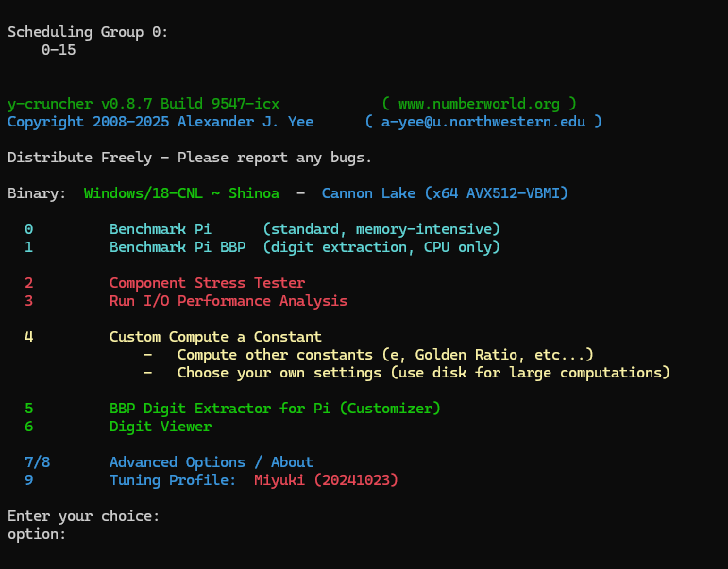This screenshot has width=728, height=569.
Task: Select Custom Compute a Constant
Action: coord(215,337)
